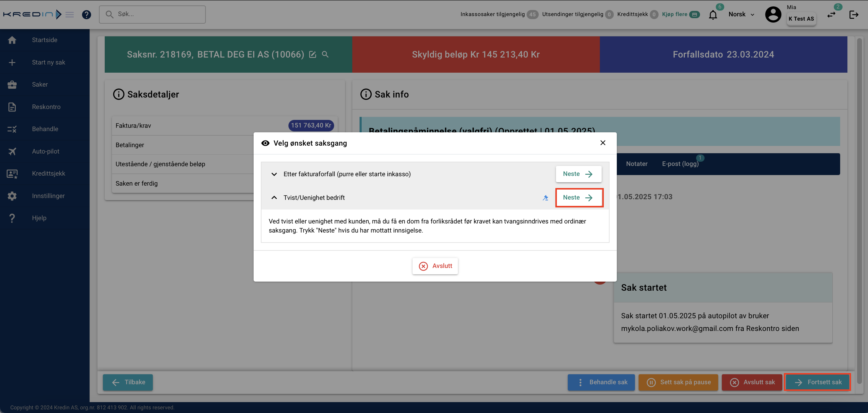Expand Etter fakturaforfall option

coord(274,174)
